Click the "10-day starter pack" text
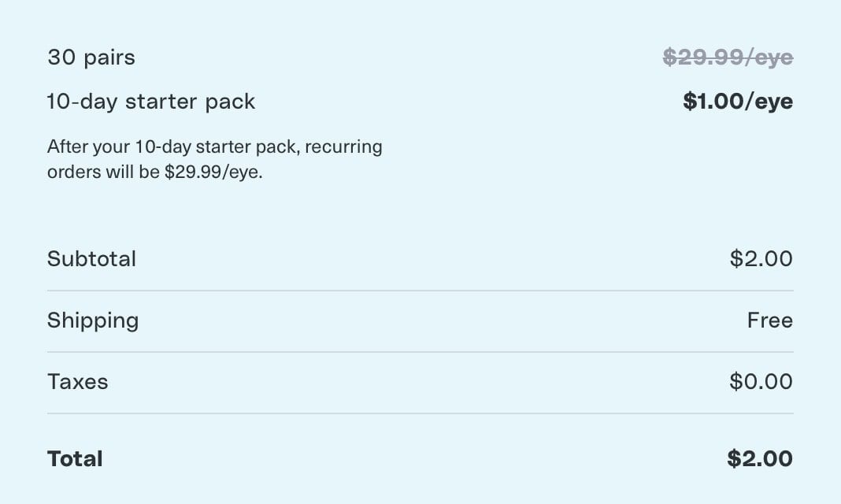 151,102
